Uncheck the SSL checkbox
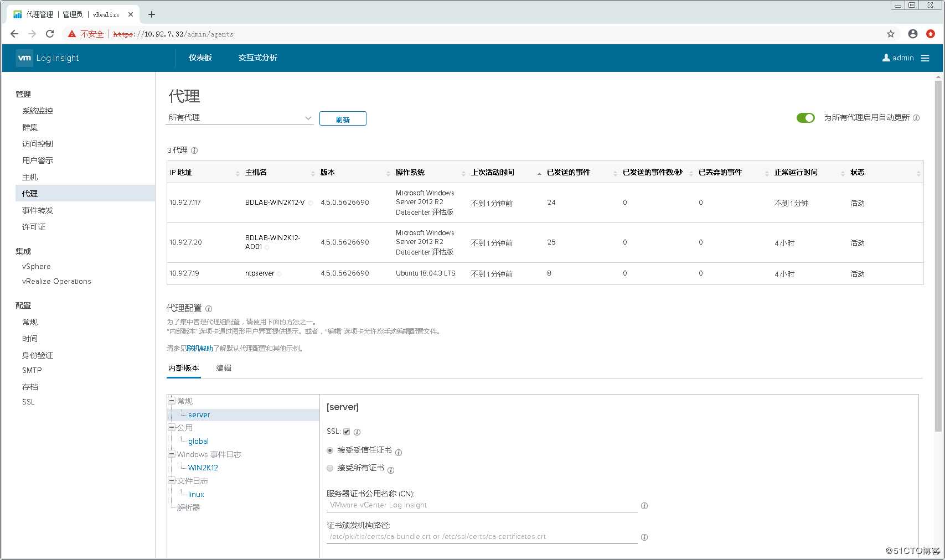 pyautogui.click(x=347, y=432)
